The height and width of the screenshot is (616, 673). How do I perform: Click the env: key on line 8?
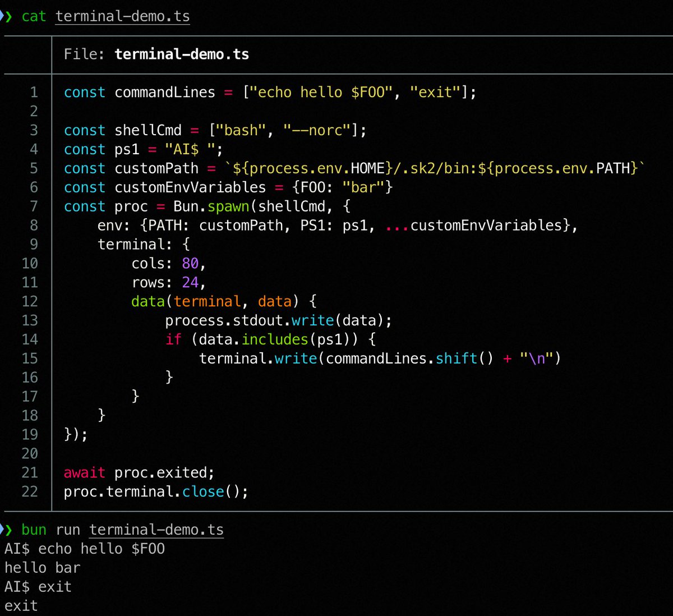pyautogui.click(x=114, y=226)
